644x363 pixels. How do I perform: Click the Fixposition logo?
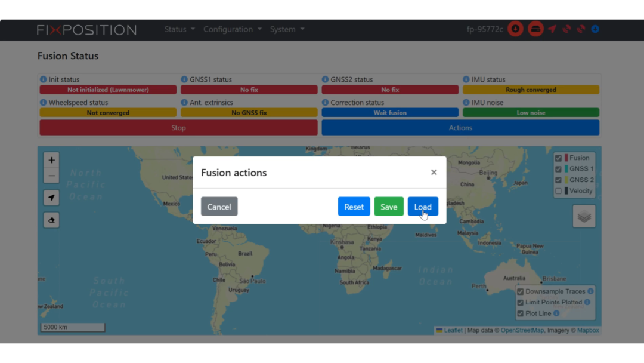pyautogui.click(x=86, y=30)
